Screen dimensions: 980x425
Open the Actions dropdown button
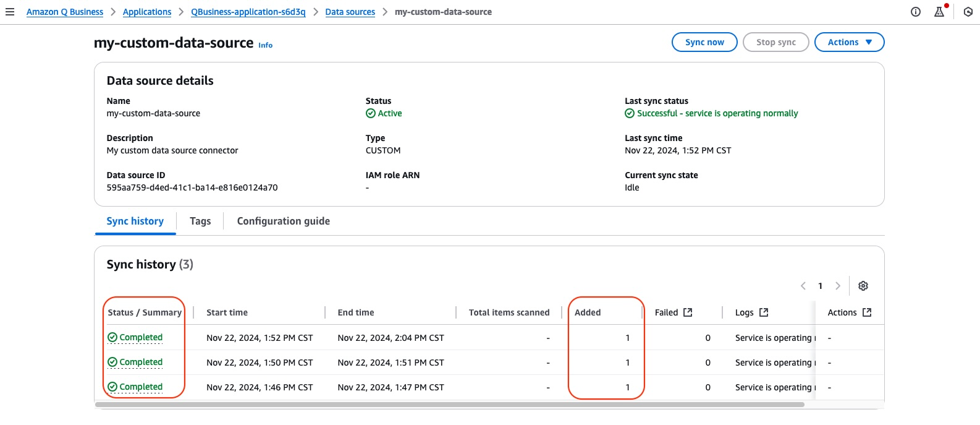[849, 42]
